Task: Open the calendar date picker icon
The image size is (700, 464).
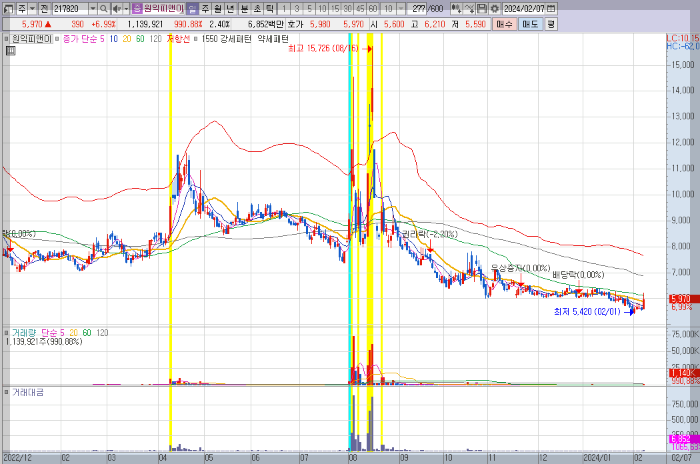Action: pyautogui.click(x=551, y=8)
